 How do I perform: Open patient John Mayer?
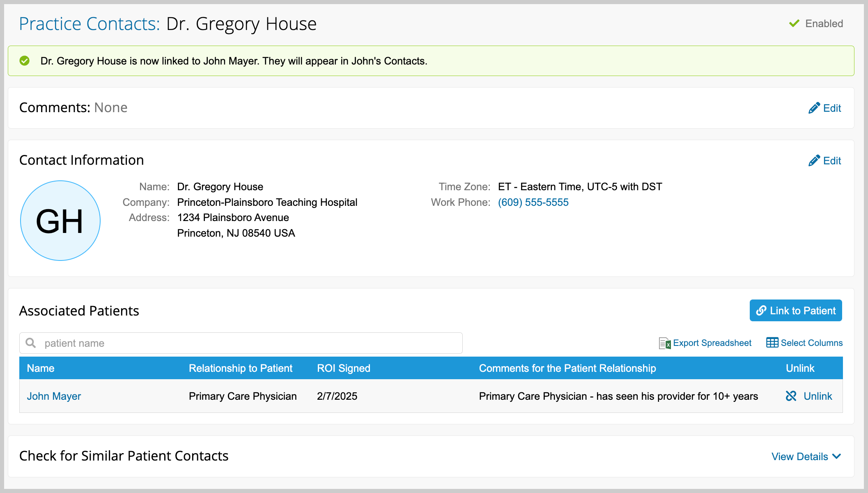(x=54, y=396)
